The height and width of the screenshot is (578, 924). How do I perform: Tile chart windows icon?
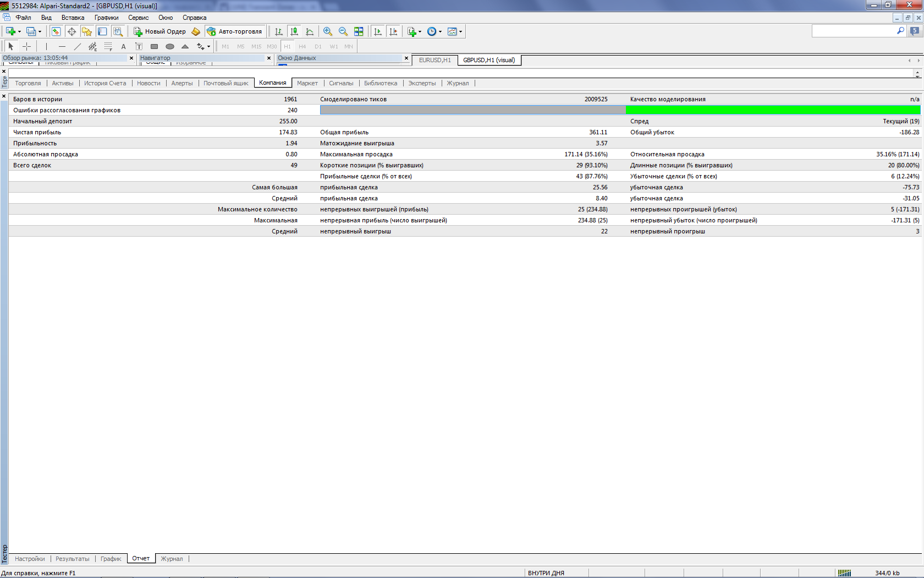359,31
